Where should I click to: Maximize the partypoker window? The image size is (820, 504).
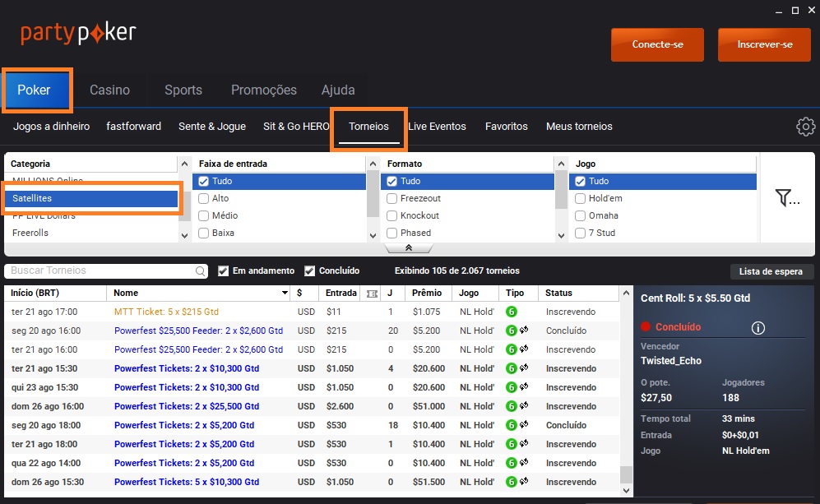pyautogui.click(x=795, y=11)
